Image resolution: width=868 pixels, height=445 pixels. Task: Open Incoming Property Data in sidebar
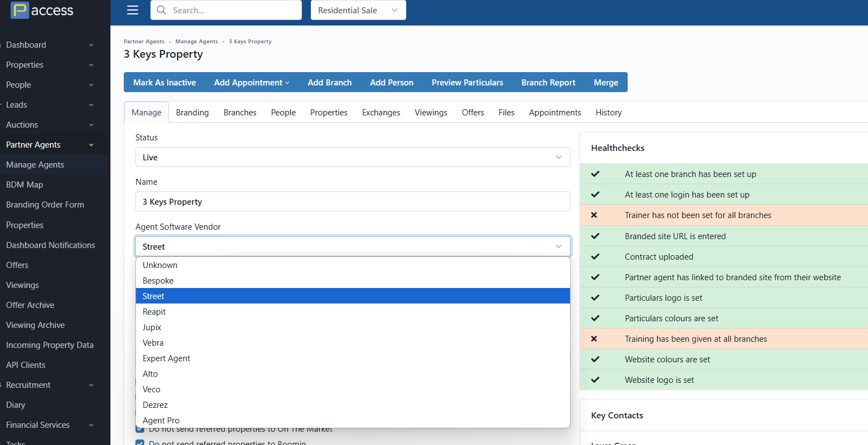[50, 345]
